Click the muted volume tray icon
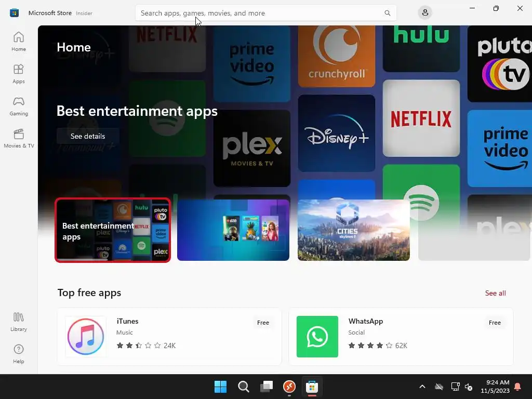532x399 pixels. [469, 387]
